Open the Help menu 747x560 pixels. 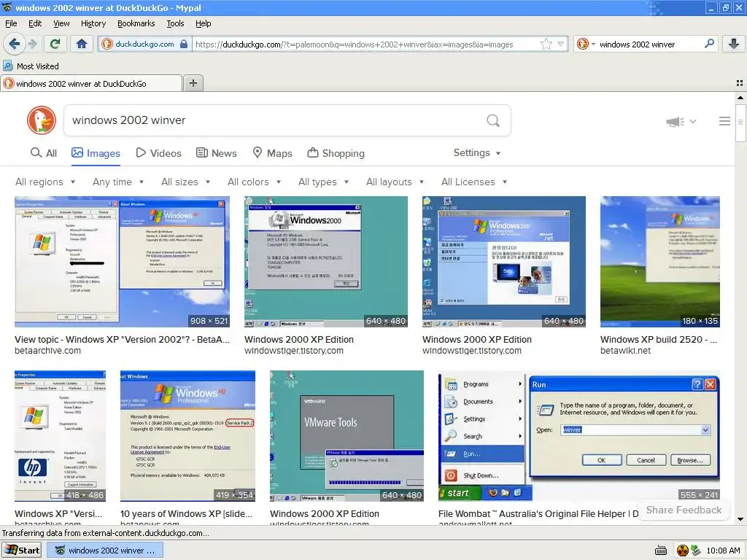click(x=203, y=23)
